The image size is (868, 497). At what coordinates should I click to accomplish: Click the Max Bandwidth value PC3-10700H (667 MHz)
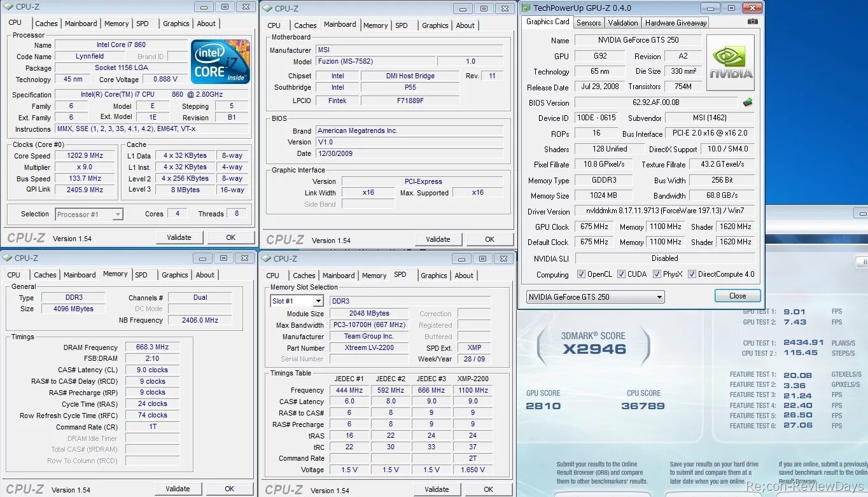point(369,325)
